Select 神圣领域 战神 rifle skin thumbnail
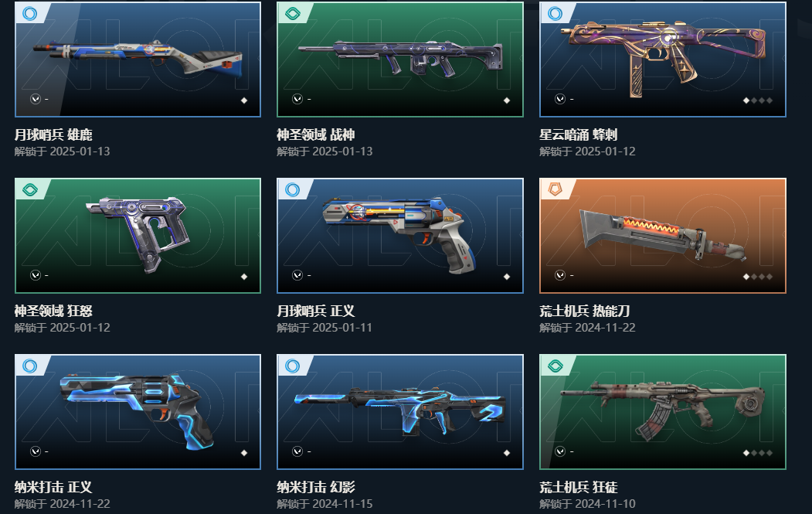Viewport: 812px width, 514px height. (x=400, y=59)
